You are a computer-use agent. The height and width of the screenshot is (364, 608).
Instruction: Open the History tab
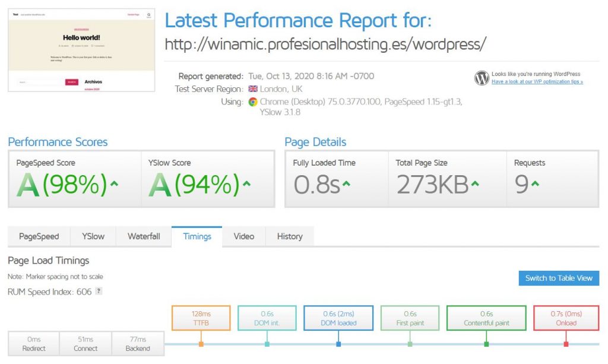point(289,236)
